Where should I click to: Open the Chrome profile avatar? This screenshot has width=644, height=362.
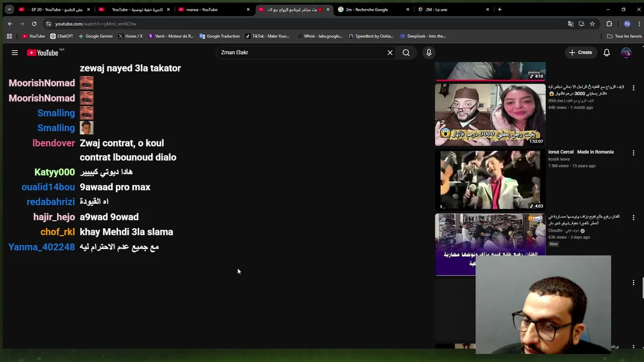[627, 24]
